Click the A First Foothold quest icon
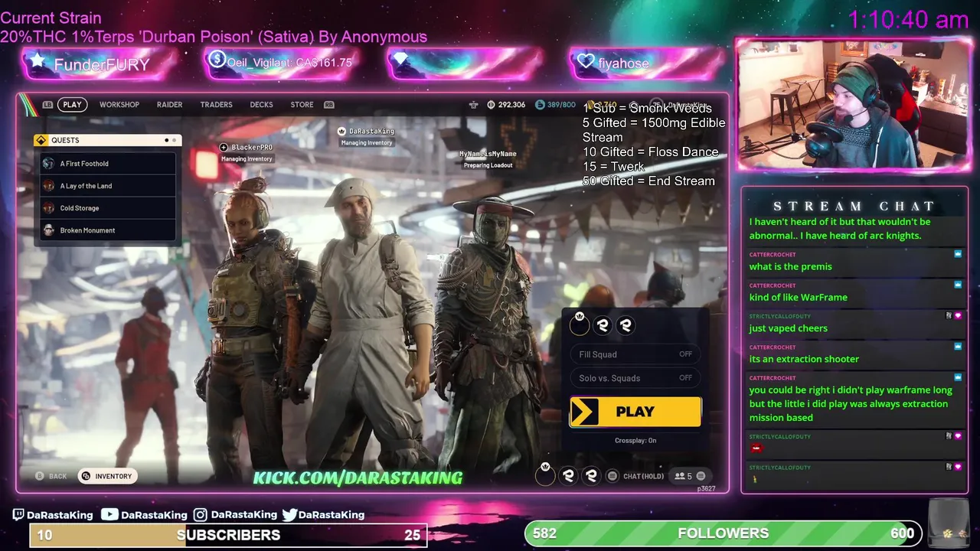Image resolution: width=980 pixels, height=551 pixels. tap(49, 164)
